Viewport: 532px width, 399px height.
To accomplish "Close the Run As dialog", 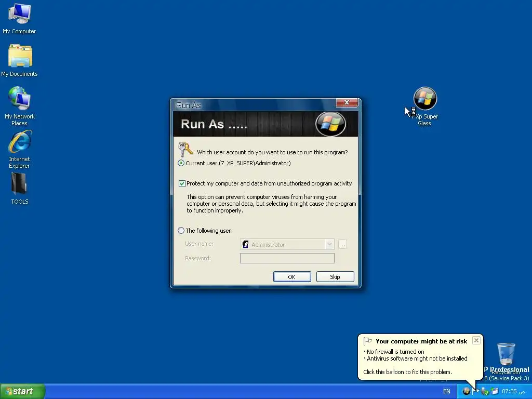I will pos(347,102).
